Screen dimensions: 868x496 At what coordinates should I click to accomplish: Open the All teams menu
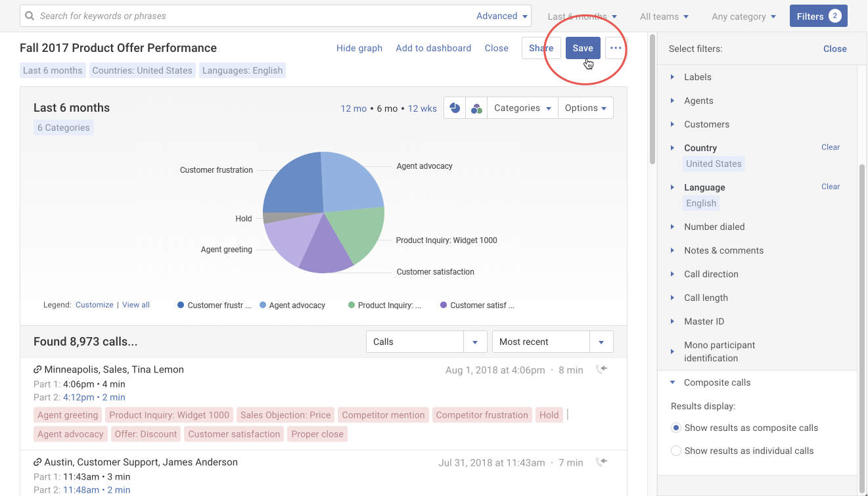664,16
